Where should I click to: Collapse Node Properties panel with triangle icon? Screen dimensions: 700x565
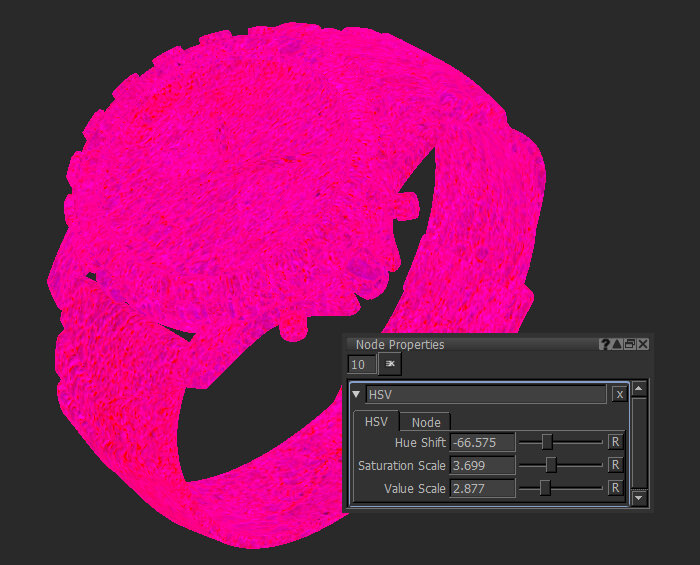(x=617, y=344)
